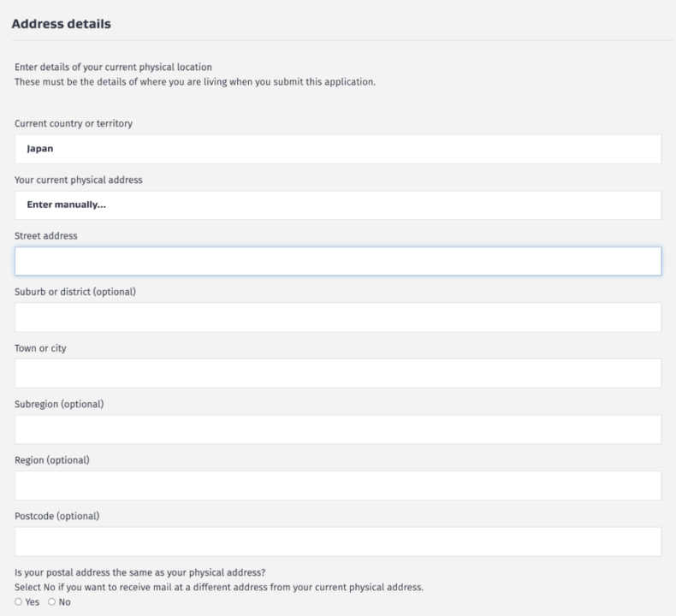Click the "Postcode (optional)" label text

point(57,516)
